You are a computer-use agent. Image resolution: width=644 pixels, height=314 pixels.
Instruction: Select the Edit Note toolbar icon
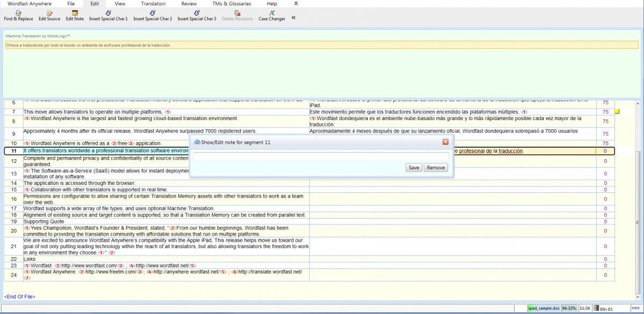75,15
